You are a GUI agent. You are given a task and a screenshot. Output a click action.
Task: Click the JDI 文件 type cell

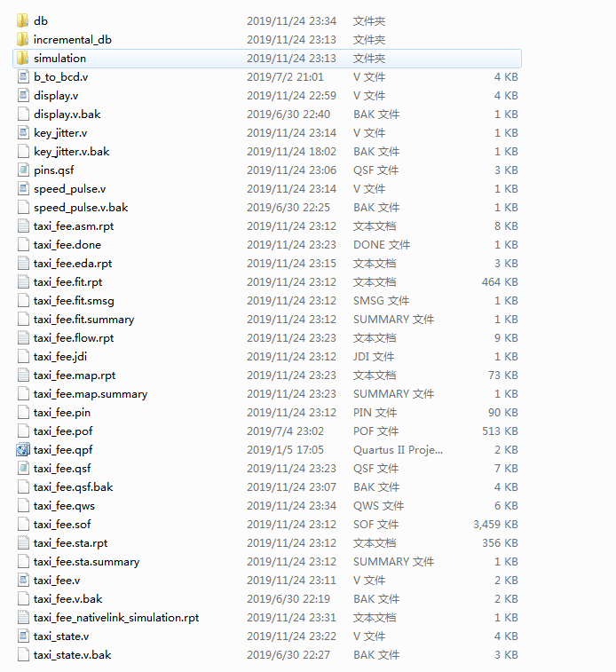(374, 357)
